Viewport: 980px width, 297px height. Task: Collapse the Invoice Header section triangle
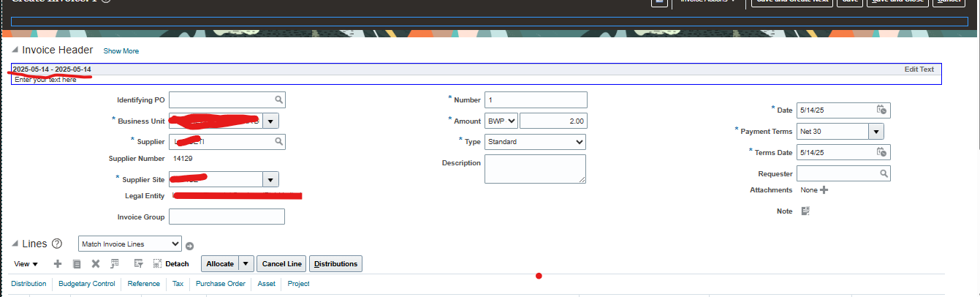tap(15, 50)
